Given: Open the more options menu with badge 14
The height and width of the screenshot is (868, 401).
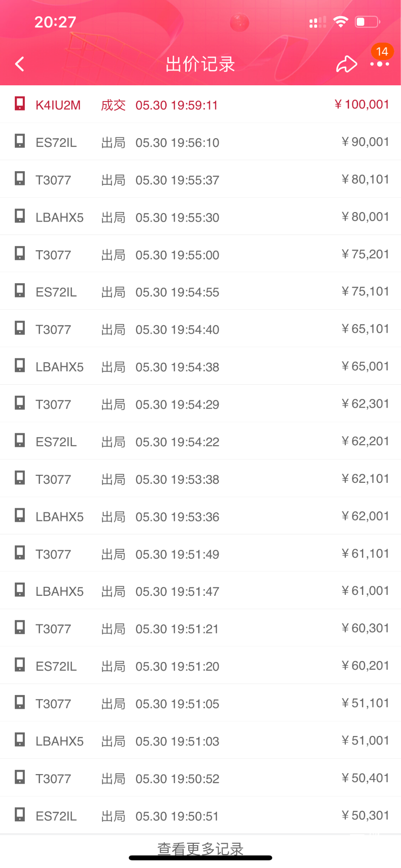Looking at the screenshot, I should click(x=380, y=63).
